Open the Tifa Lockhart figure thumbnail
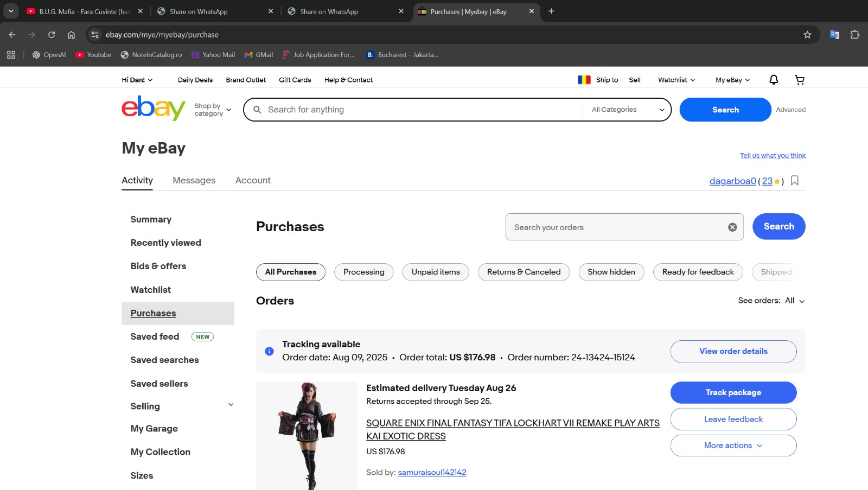Image resolution: width=868 pixels, height=490 pixels. point(307,436)
